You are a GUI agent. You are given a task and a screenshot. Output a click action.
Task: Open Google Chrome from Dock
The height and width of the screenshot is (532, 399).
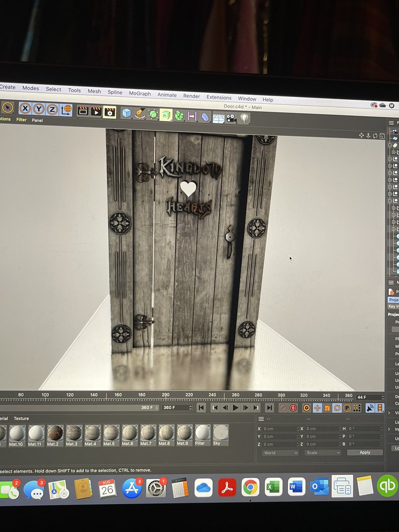(250, 487)
